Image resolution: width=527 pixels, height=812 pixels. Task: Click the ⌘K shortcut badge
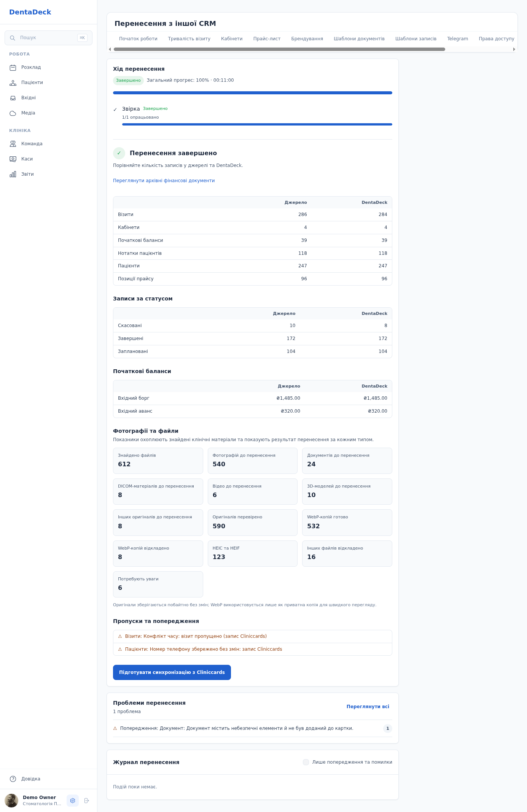click(82, 38)
